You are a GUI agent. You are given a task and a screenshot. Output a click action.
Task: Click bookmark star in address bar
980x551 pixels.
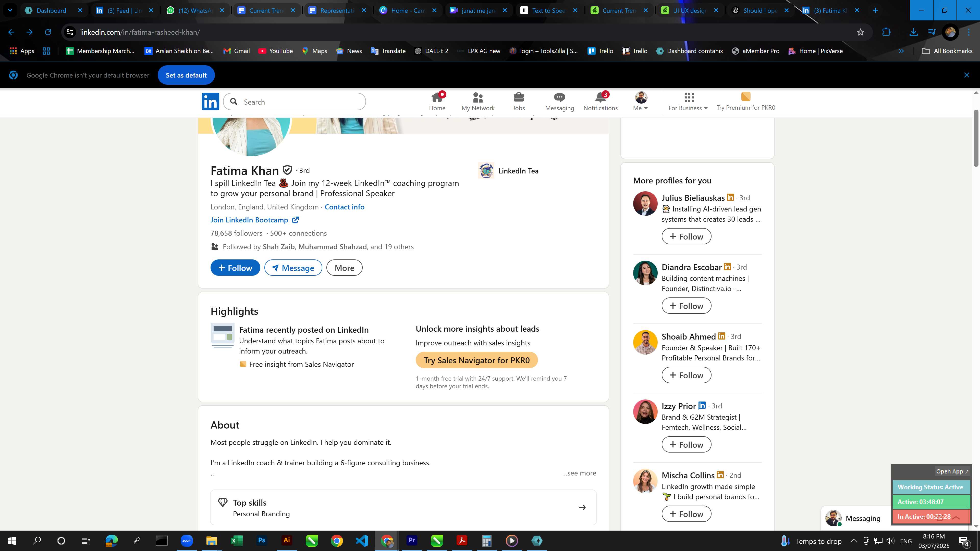(861, 32)
